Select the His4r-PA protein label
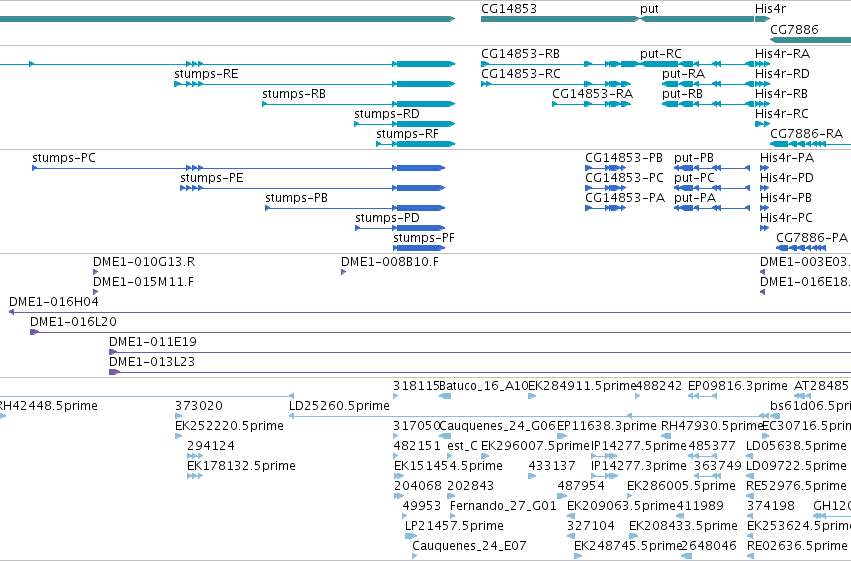 (786, 158)
